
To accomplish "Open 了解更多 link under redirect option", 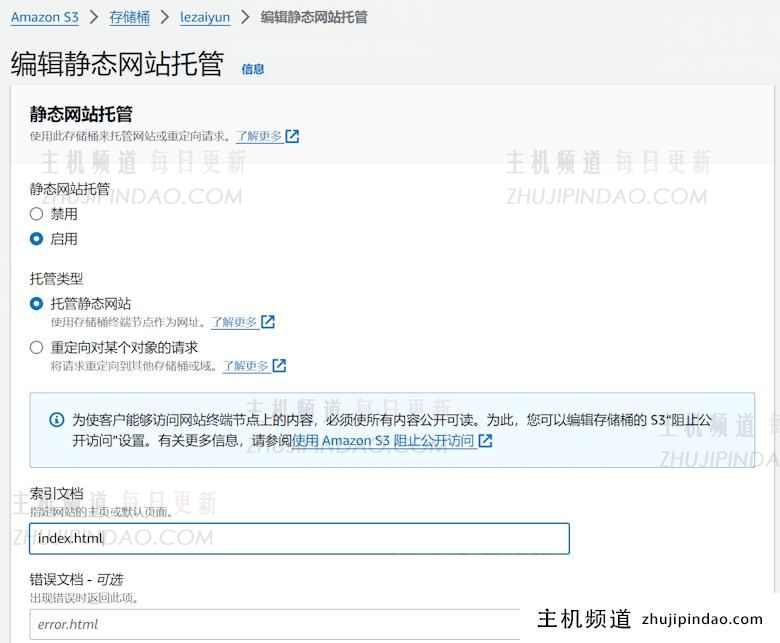I will coord(245,366).
